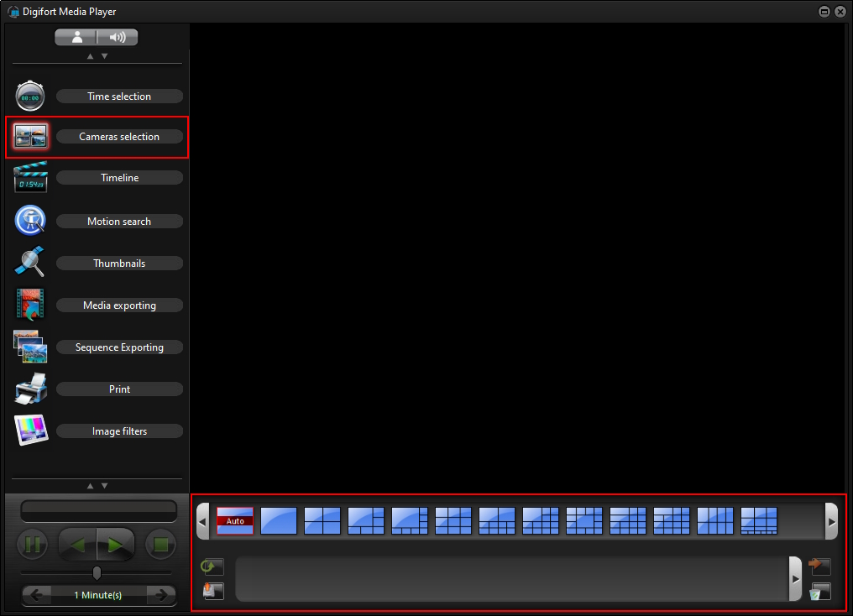Open the Timeline panel
This screenshot has width=853, height=616.
(119, 178)
